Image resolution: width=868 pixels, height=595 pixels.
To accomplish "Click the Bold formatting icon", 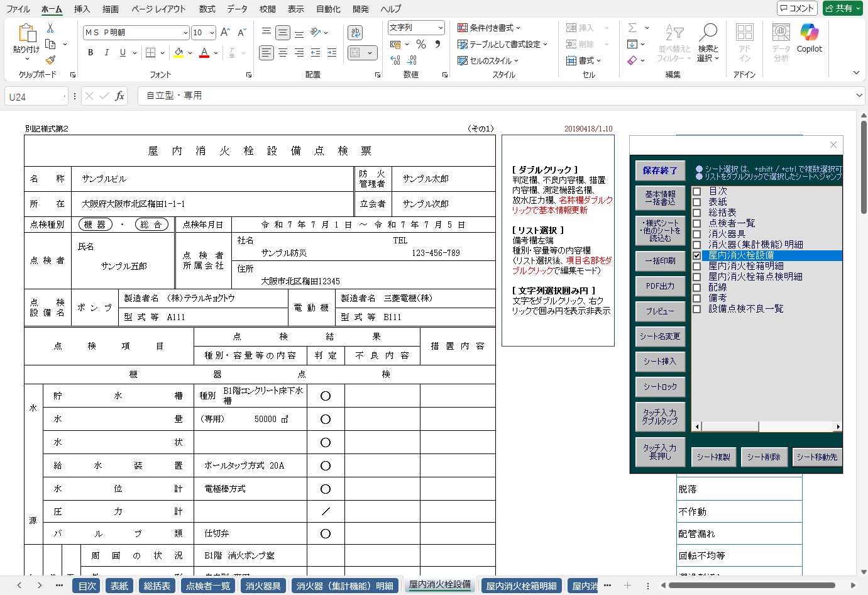I will pos(91,53).
